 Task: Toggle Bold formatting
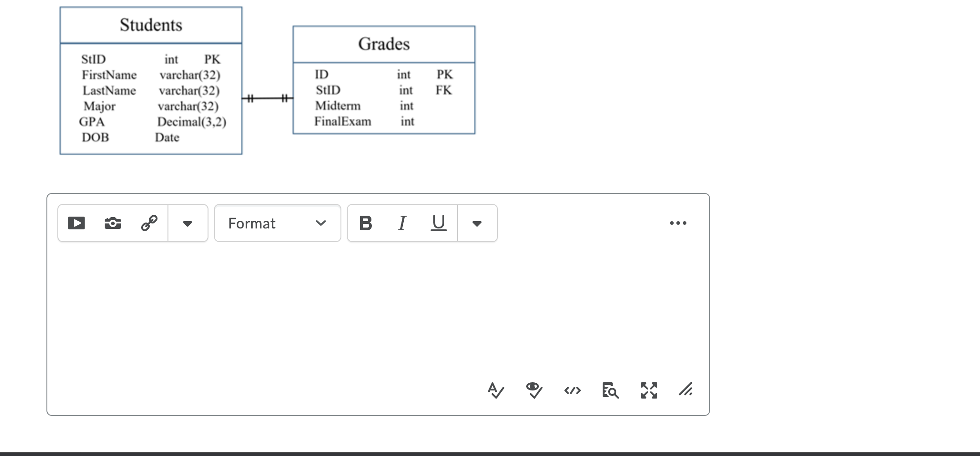coord(366,223)
